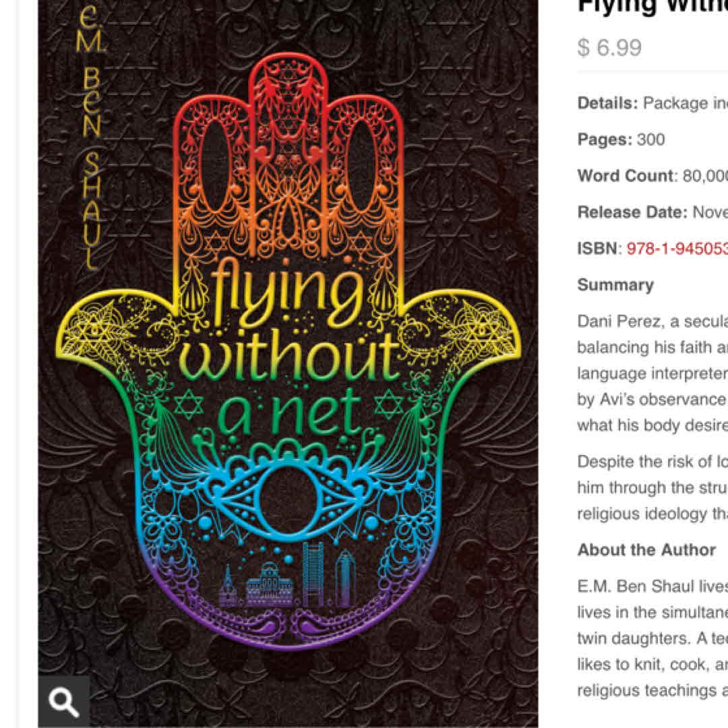Click the About the Author heading

pos(646,550)
